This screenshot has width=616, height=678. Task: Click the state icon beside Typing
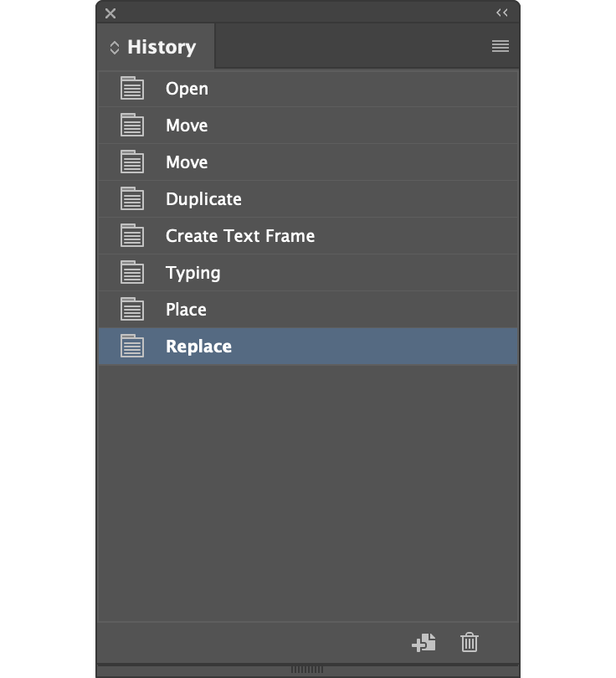click(132, 272)
